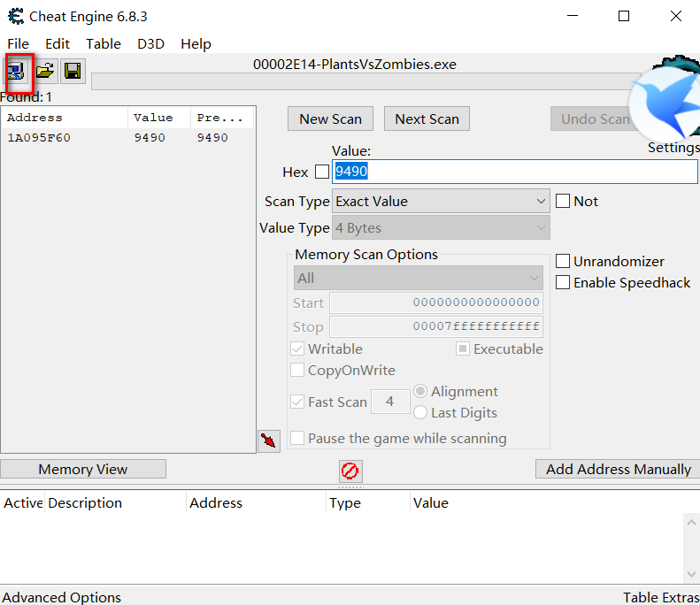Click Cheat Engine title bar icon
This screenshot has width=700, height=605.
pyautogui.click(x=15, y=16)
